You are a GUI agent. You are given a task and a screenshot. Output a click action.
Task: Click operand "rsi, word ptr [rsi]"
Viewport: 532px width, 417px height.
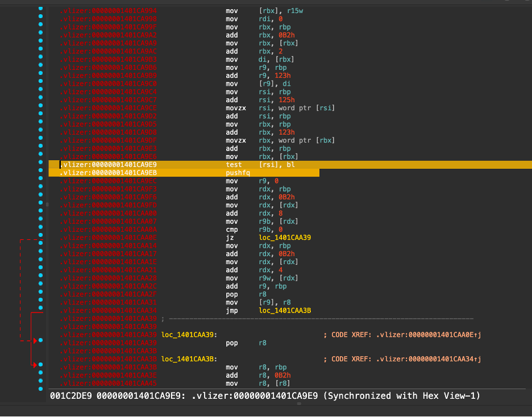[x=297, y=108]
